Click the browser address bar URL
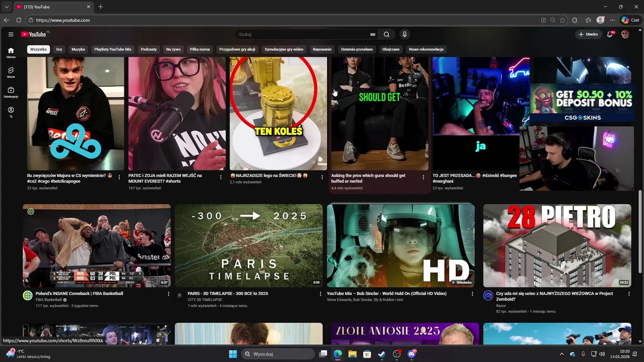644x362 pixels. (x=63, y=20)
